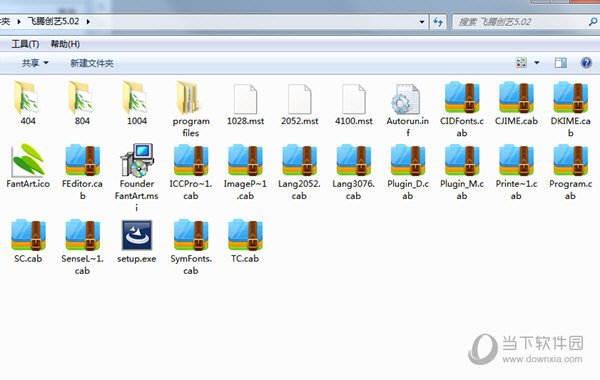
Task: Open the address bar history dropdown
Action: pos(422,22)
